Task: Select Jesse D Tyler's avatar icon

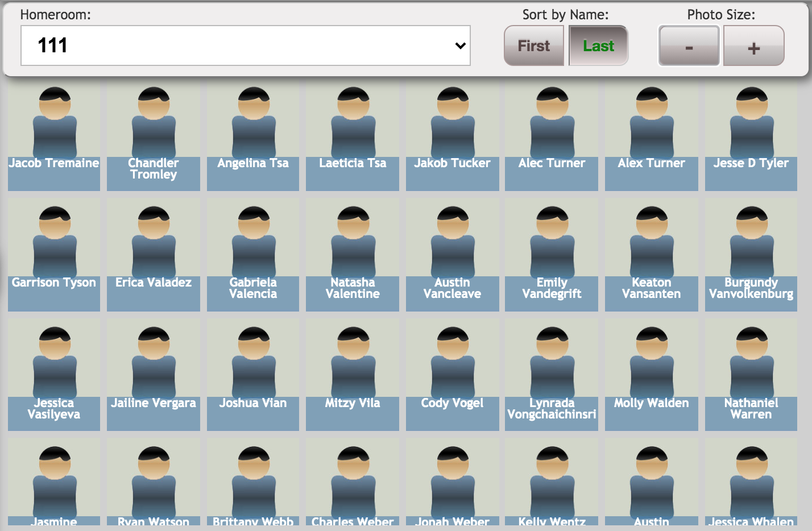Action: (752, 122)
